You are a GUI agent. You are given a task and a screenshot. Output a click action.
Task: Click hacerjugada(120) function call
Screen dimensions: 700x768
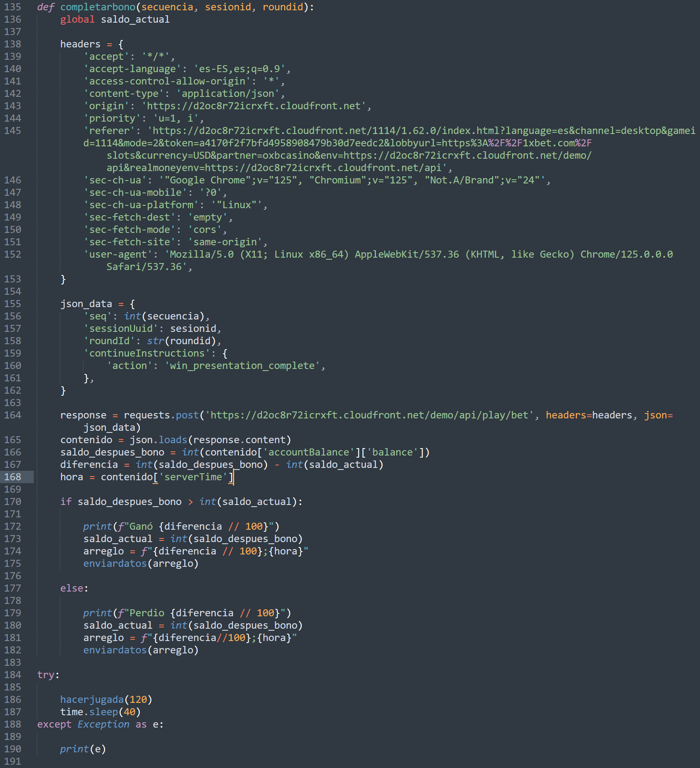(x=106, y=700)
